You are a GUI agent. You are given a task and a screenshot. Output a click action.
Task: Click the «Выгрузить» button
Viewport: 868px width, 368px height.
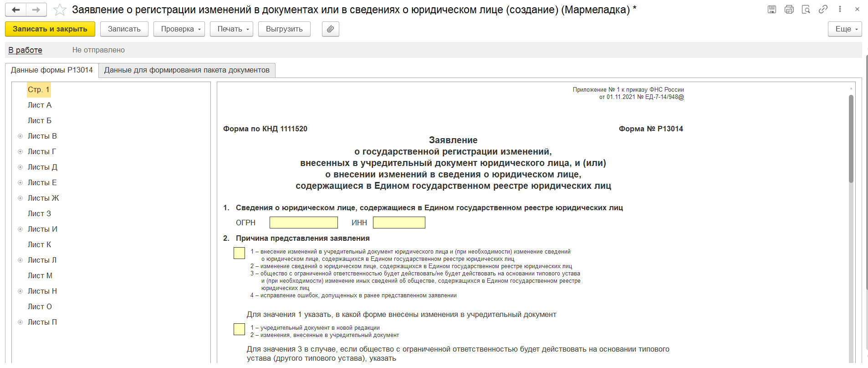[x=284, y=29]
